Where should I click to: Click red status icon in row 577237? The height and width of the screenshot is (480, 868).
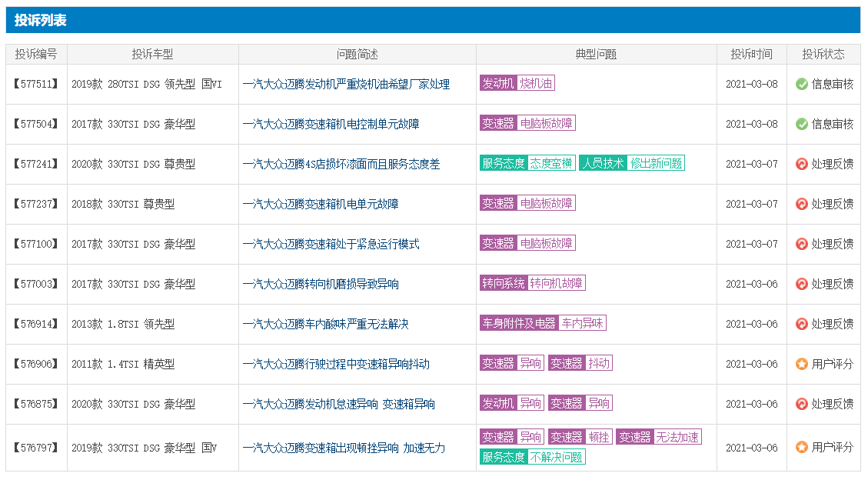[802, 204]
